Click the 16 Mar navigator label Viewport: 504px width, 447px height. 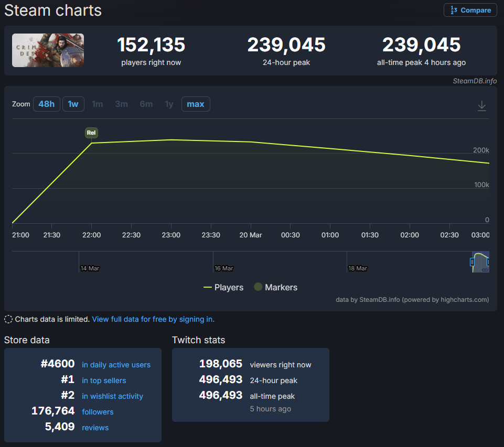point(224,268)
